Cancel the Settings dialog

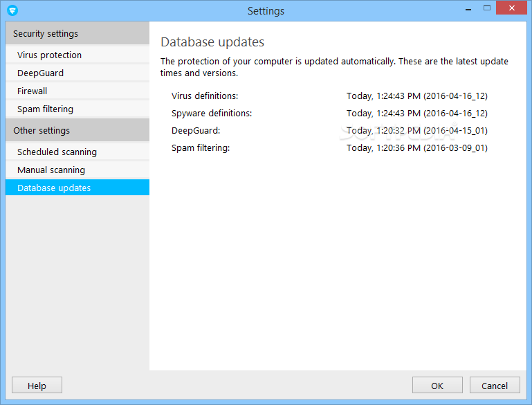[x=495, y=386]
